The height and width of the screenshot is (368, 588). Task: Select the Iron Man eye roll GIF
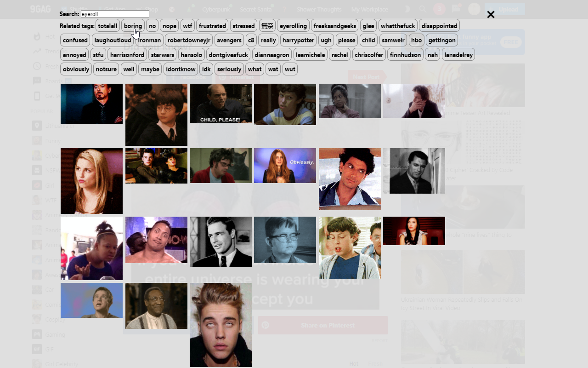point(91,103)
